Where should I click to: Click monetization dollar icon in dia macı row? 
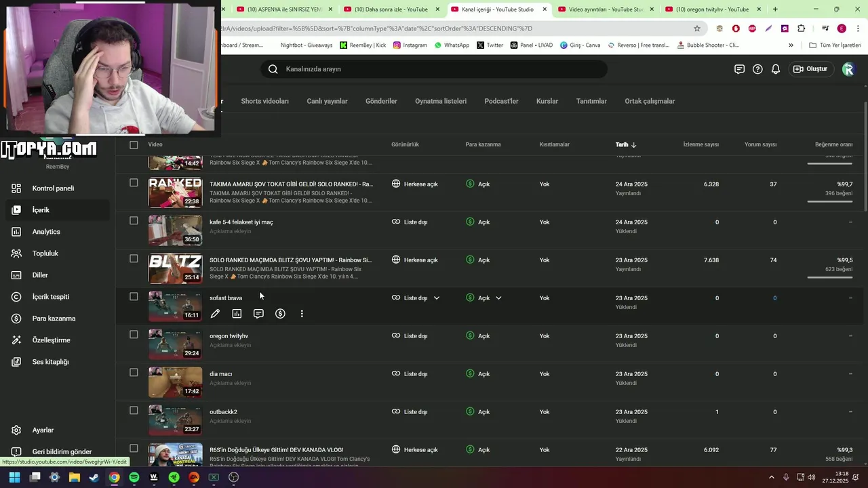point(470,373)
